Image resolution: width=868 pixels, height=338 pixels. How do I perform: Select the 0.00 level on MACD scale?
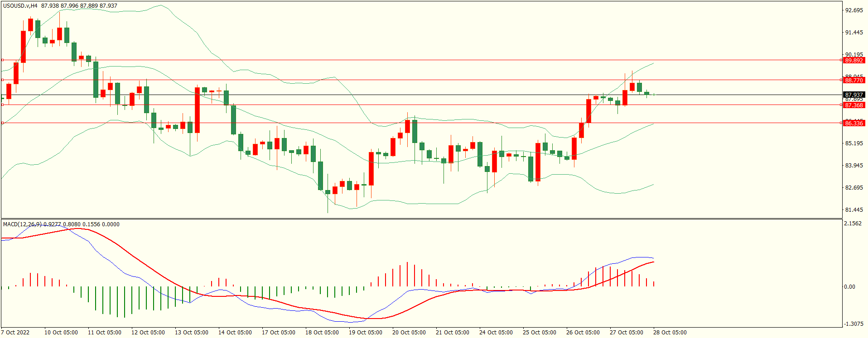point(849,286)
